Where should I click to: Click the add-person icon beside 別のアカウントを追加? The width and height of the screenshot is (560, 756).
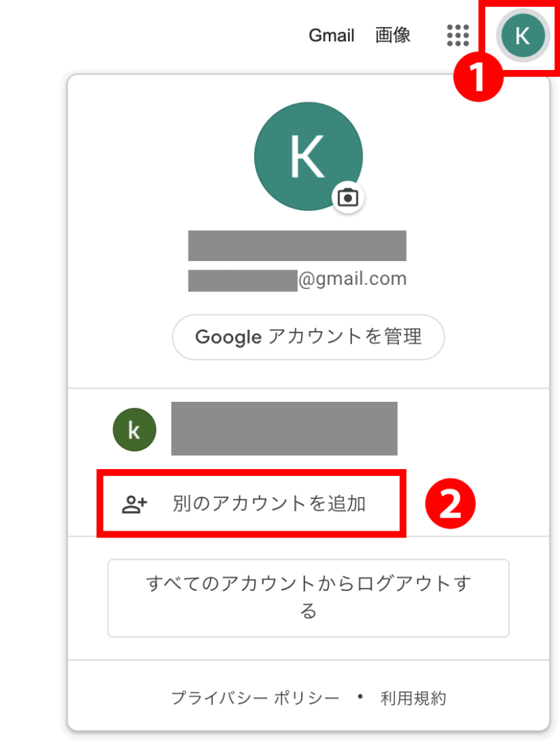coord(134,504)
